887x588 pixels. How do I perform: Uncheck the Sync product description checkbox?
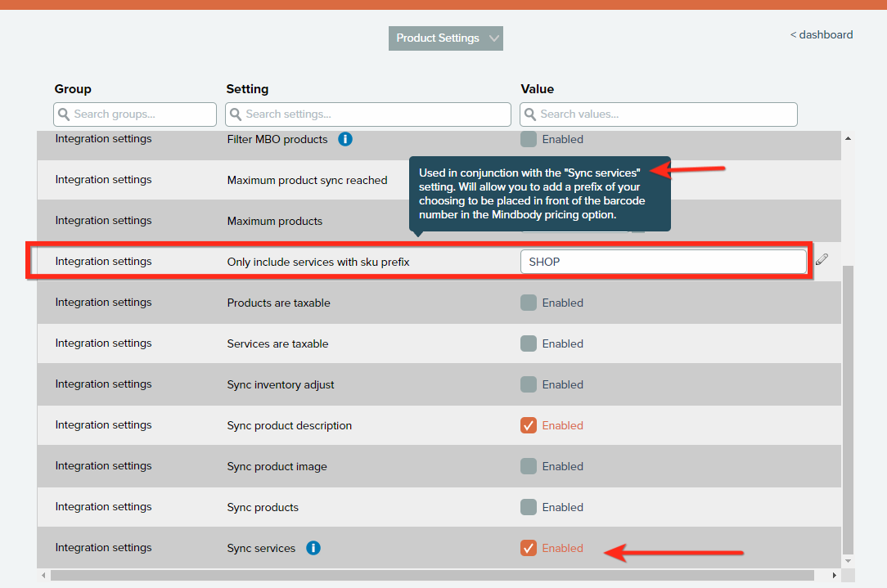(529, 425)
